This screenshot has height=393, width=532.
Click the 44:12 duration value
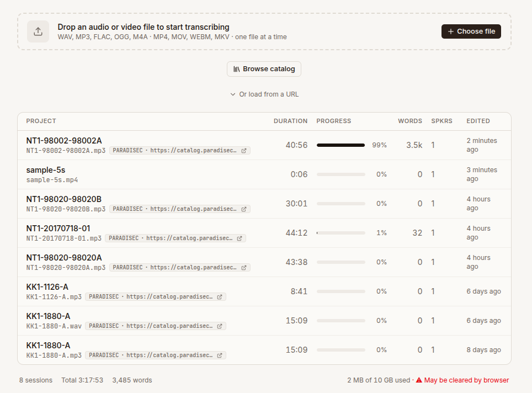click(296, 233)
